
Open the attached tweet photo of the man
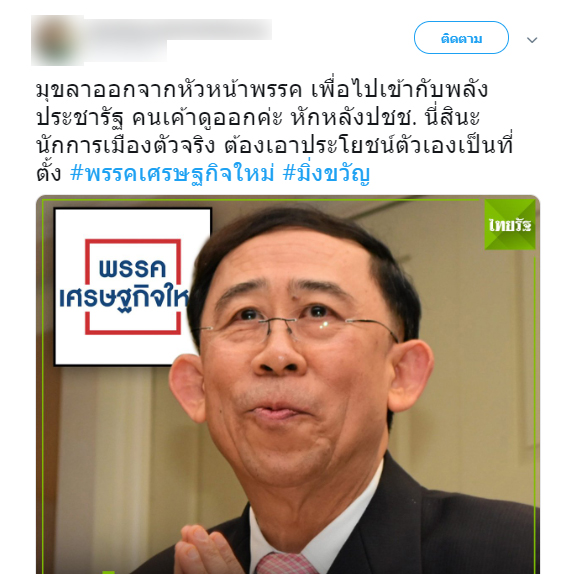pos(288,384)
